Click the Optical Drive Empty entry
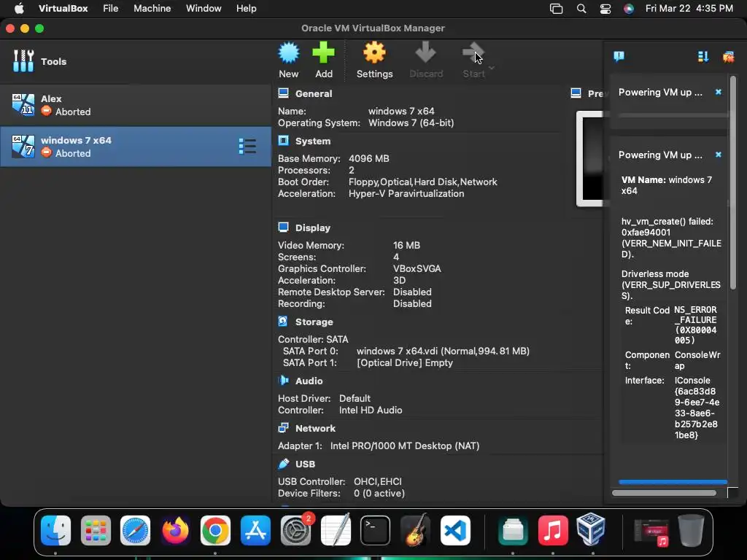This screenshot has height=560, width=747. coord(404,363)
